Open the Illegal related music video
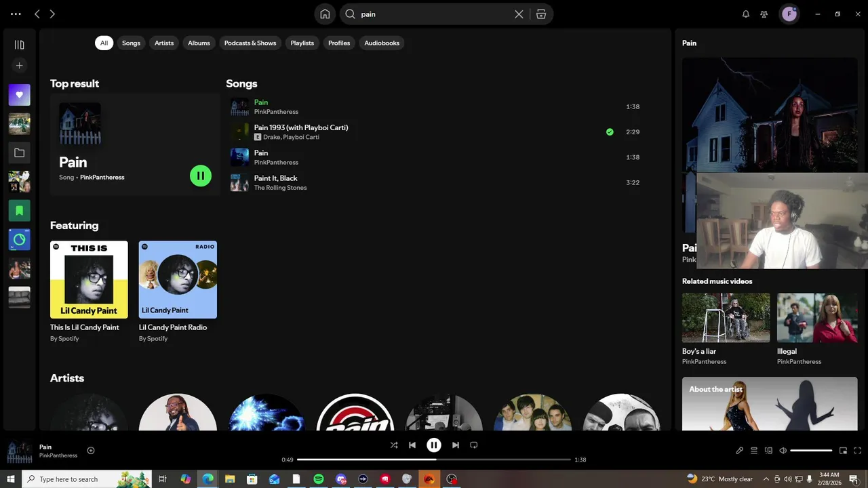The width and height of the screenshot is (868, 488). click(817, 329)
